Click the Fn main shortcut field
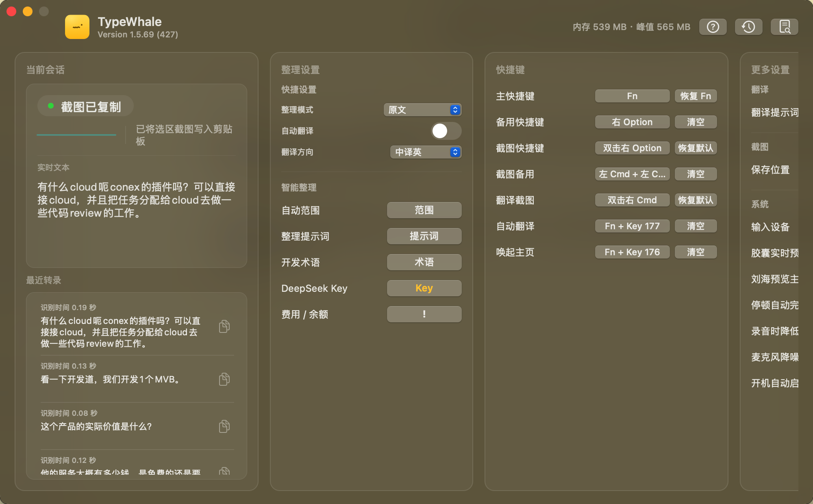 click(x=632, y=96)
